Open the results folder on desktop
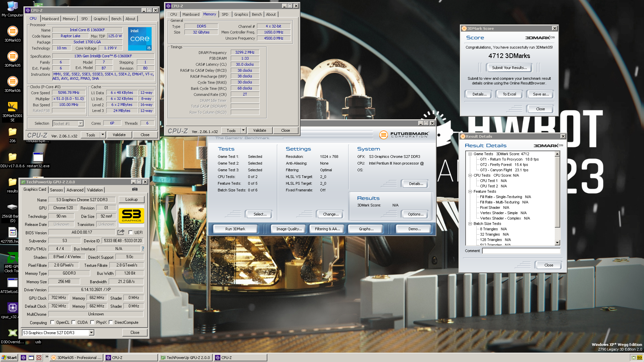Screen dimensions: 644x362 pos(12,185)
